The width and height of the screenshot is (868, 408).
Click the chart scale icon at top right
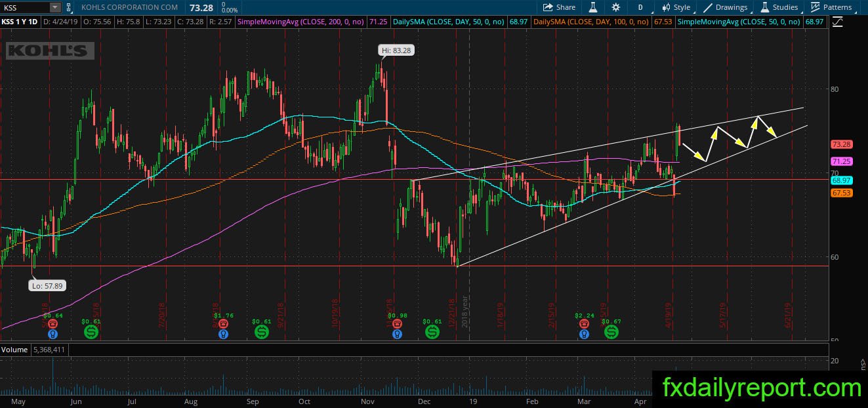pos(837,22)
